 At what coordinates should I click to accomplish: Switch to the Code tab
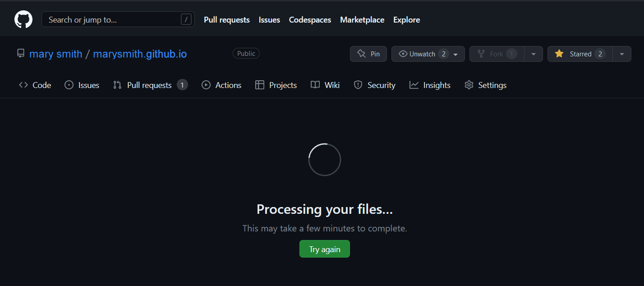35,85
